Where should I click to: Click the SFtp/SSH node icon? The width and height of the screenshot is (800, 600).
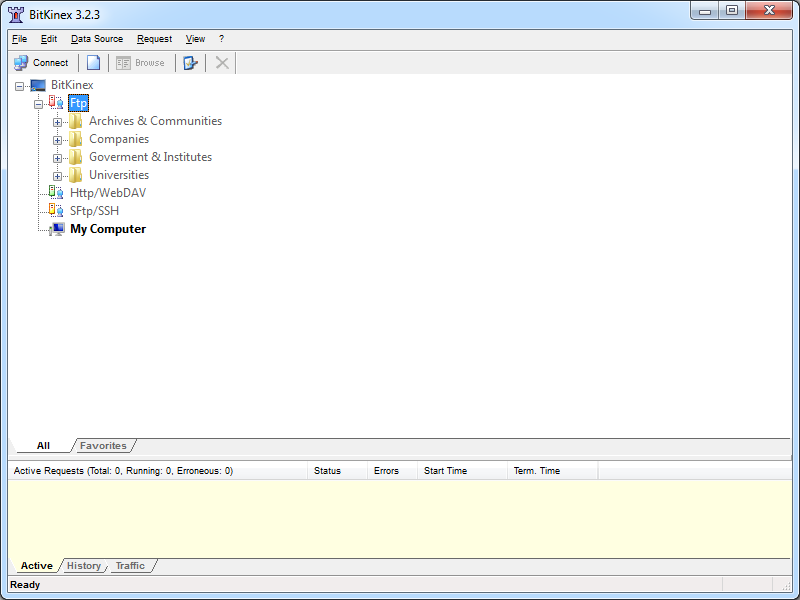pyautogui.click(x=56, y=211)
